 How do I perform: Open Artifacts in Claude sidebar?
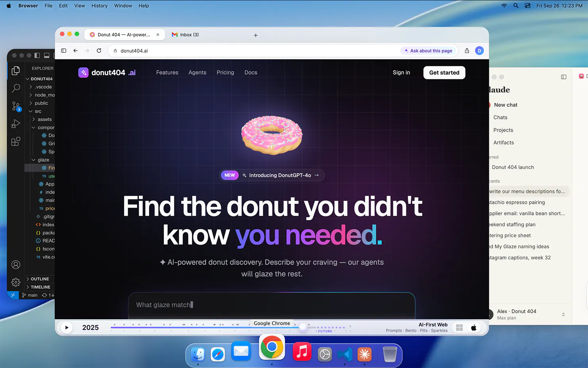click(504, 143)
